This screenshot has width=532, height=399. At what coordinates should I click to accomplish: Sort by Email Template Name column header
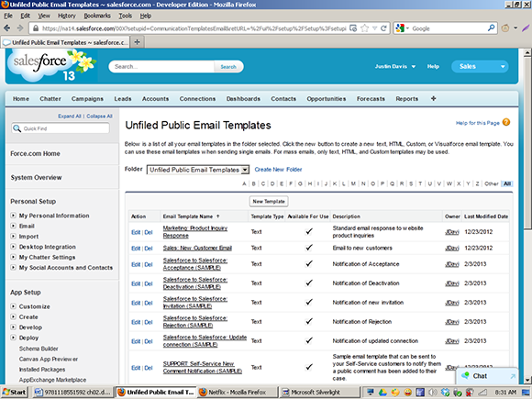188,216
